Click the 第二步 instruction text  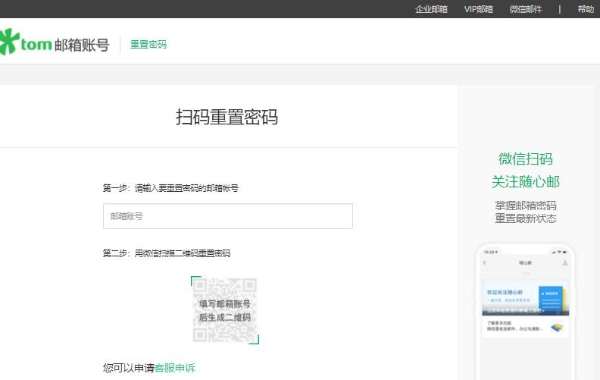coord(166,253)
